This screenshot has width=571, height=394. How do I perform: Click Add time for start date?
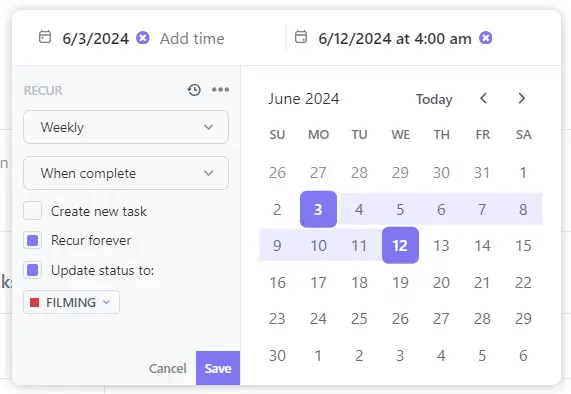(x=192, y=38)
